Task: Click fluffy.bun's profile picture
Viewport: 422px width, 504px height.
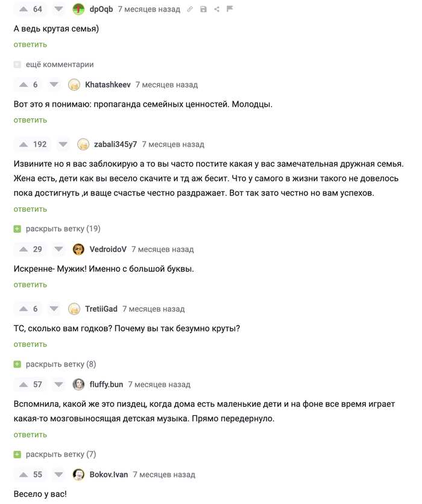Action: (x=78, y=384)
